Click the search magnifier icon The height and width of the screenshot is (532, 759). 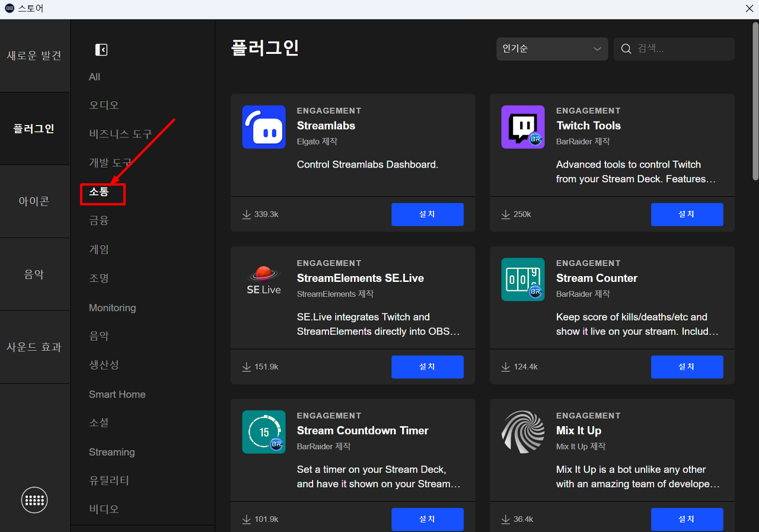tap(626, 49)
